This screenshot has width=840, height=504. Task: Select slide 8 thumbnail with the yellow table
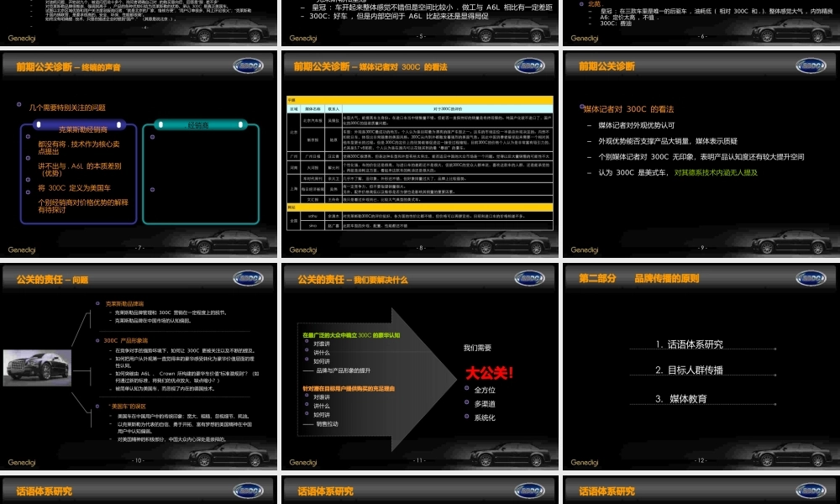coord(420,155)
